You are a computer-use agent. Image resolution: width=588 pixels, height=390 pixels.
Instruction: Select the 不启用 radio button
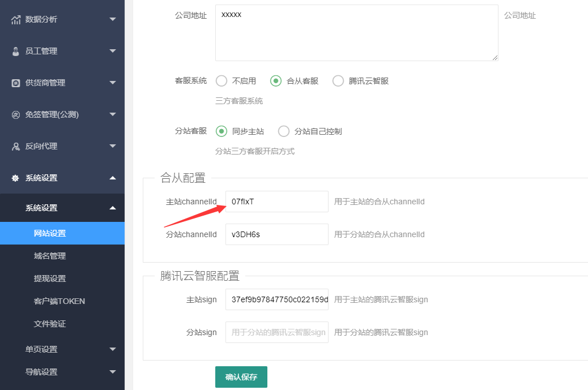coord(221,81)
